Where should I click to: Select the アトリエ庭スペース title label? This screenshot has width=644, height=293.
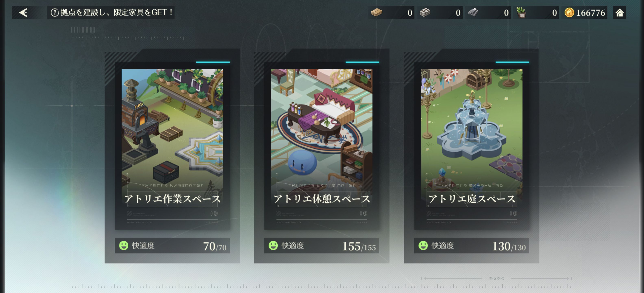click(x=472, y=199)
